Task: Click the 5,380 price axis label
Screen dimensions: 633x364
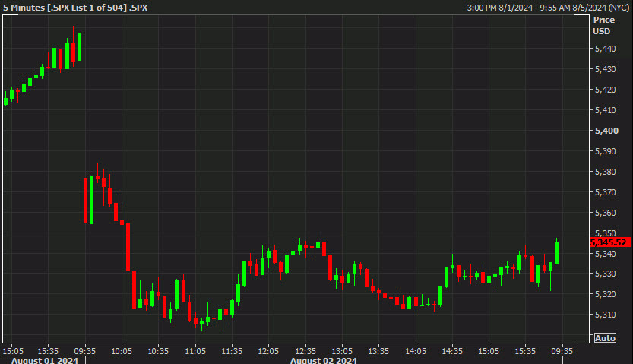Action: (605, 172)
